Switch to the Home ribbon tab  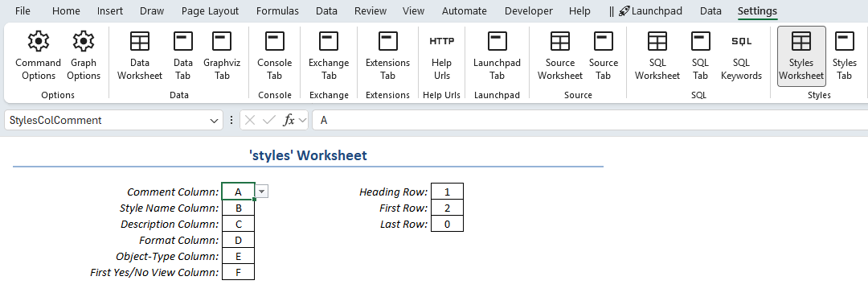(66, 11)
